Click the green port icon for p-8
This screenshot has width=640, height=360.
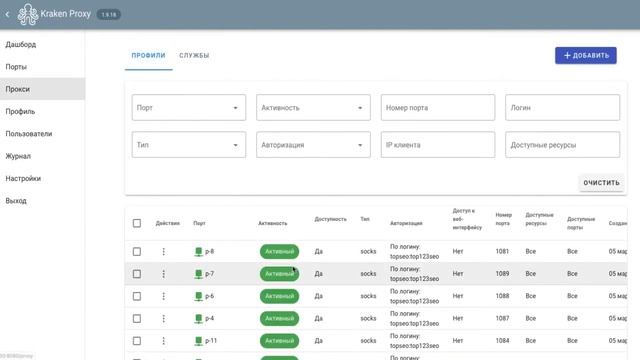(198, 252)
